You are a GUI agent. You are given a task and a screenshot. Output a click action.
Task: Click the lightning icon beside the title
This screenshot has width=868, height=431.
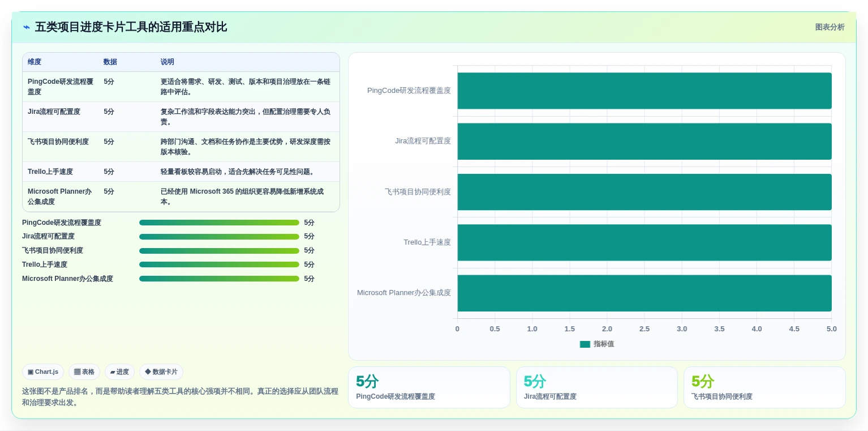(x=27, y=27)
